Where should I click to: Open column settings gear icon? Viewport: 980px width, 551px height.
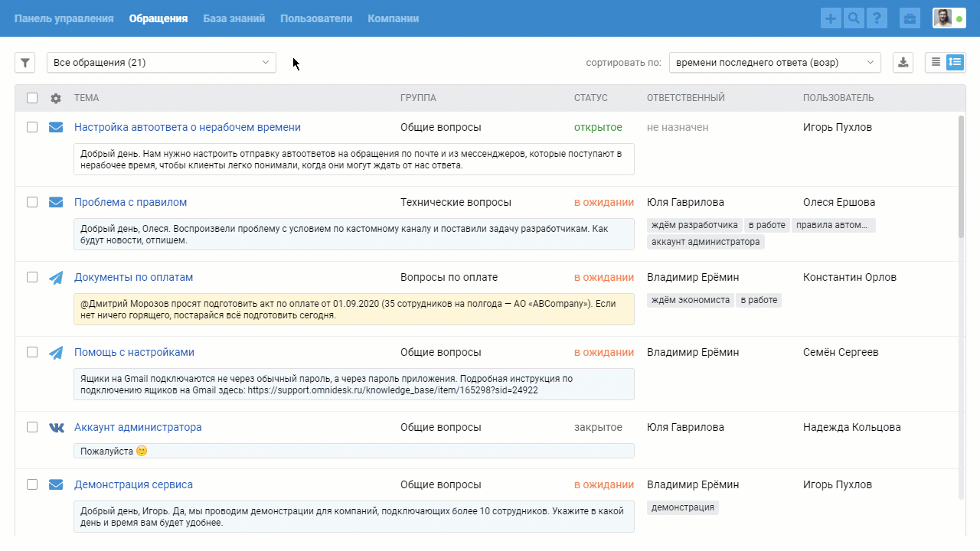click(x=56, y=98)
